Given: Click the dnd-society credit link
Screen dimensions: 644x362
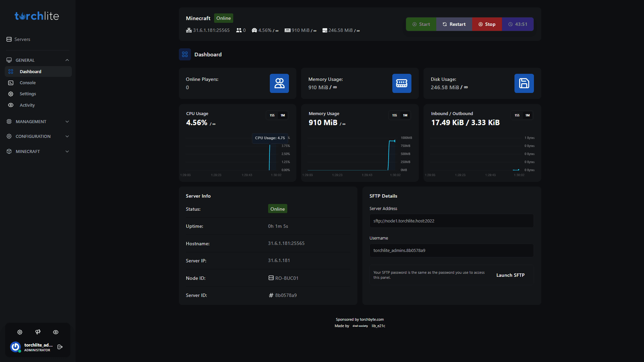Looking at the screenshot, I should coord(360,326).
